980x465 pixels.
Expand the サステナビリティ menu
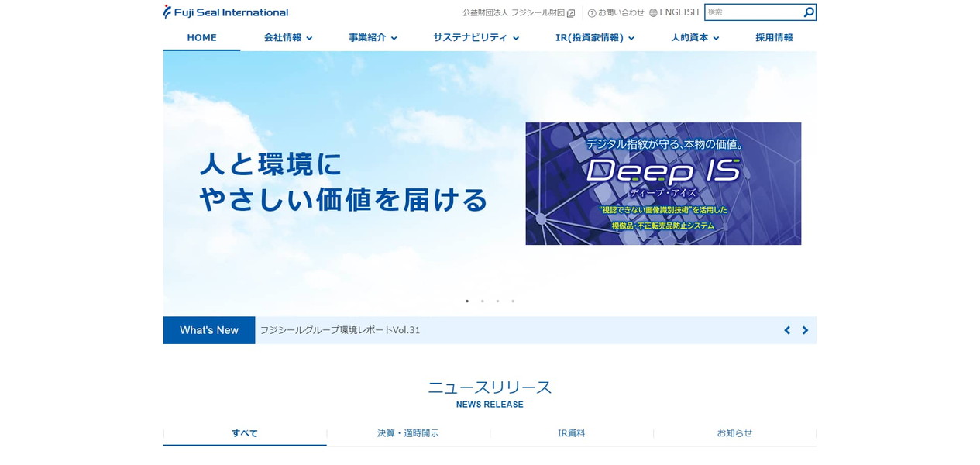(x=476, y=37)
